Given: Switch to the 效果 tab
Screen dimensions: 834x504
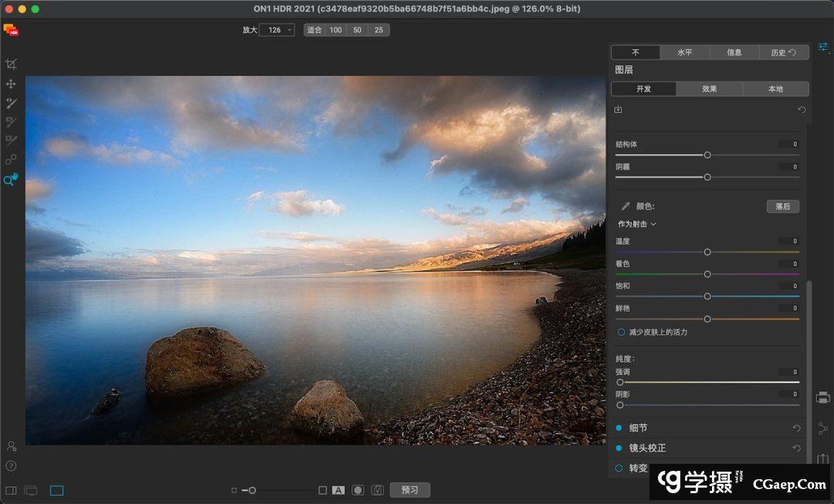Looking at the screenshot, I should [709, 89].
